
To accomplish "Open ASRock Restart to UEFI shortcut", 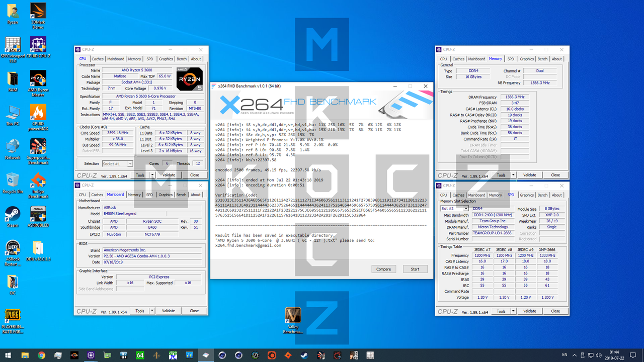I will [13, 253].
